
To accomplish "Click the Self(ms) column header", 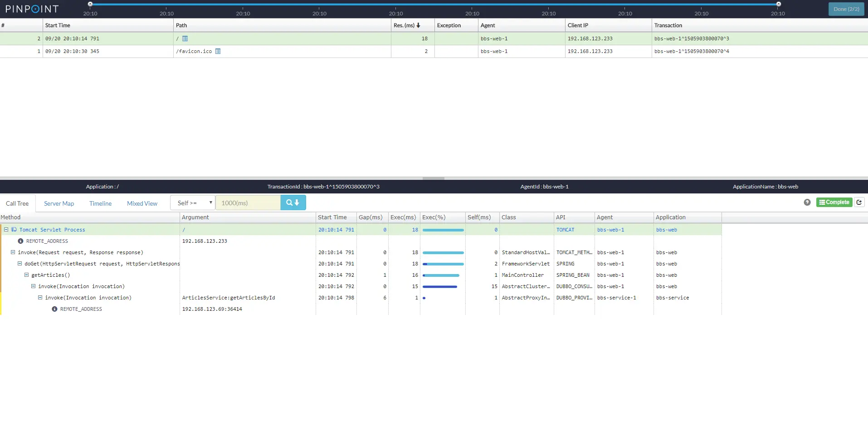I will point(483,217).
